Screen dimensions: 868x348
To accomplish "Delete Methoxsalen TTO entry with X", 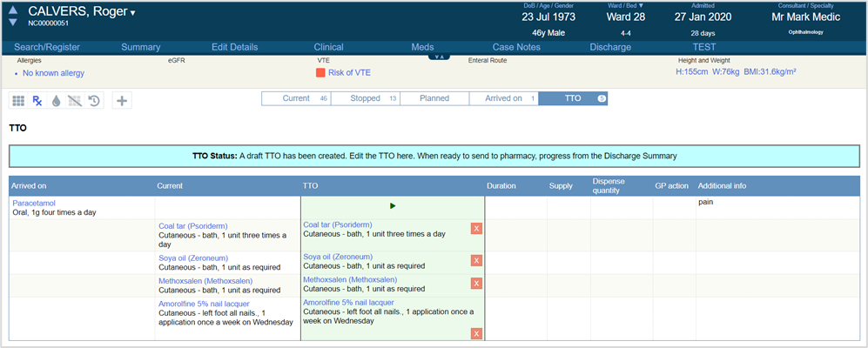I will 476,284.
